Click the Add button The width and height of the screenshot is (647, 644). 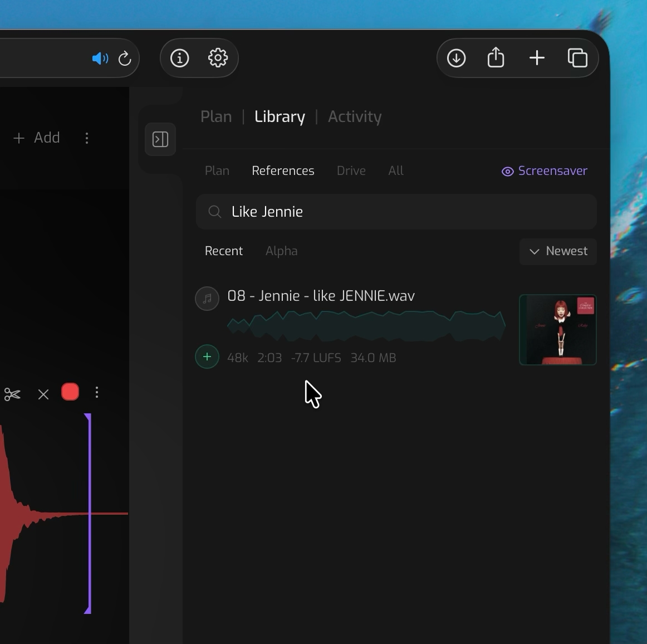coord(37,138)
